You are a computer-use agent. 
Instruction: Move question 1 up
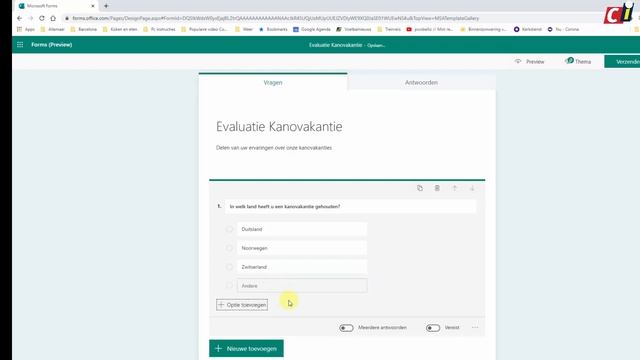click(x=454, y=188)
